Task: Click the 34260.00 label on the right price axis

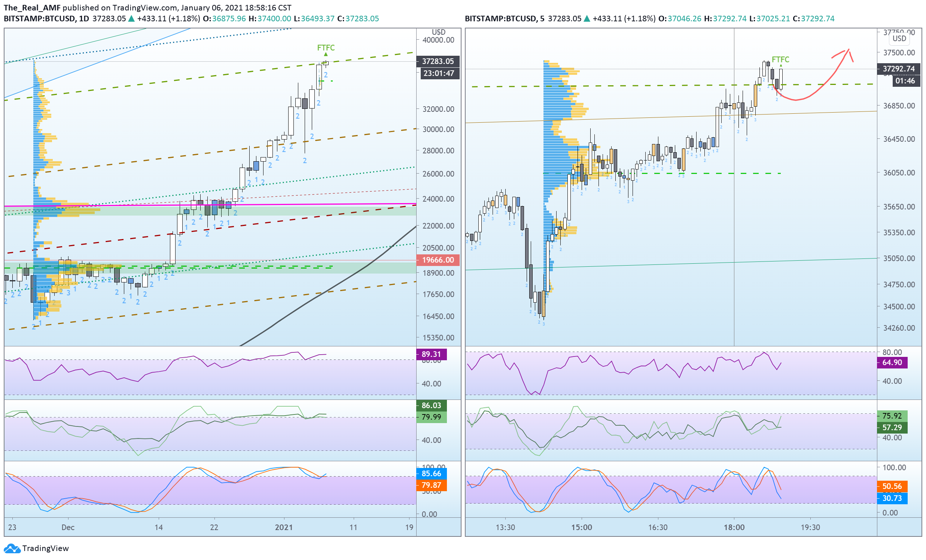Action: [899, 328]
